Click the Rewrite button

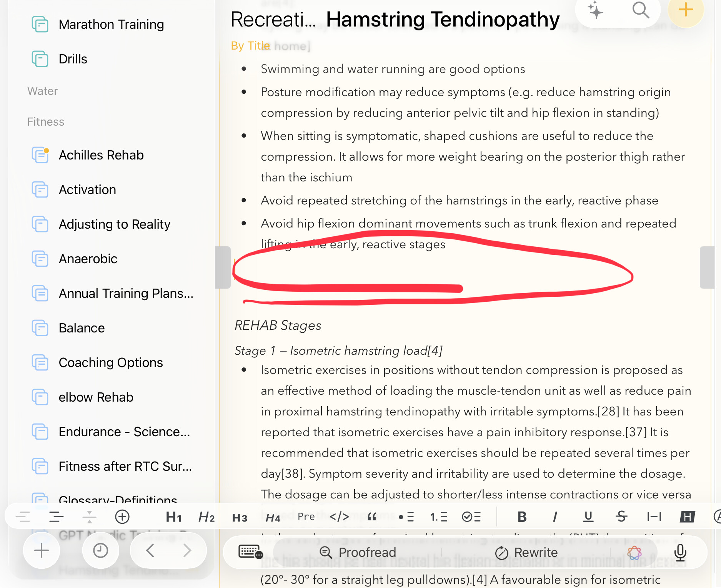click(526, 552)
